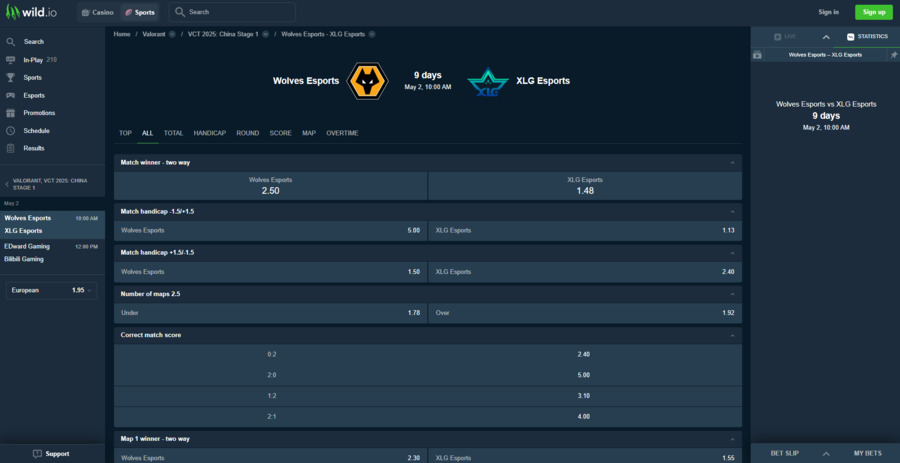This screenshot has width=900, height=463.
Task: Expand bet slip with bottom chevron
Action: (827, 453)
